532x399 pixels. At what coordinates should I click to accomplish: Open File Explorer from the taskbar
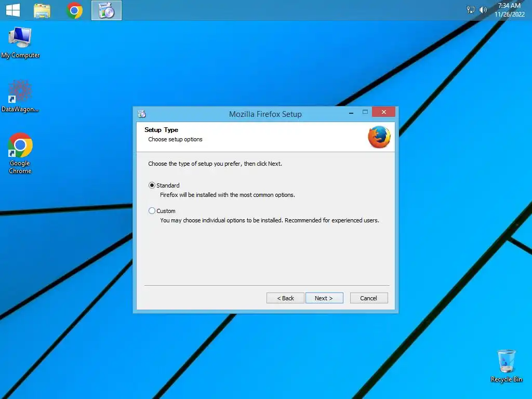coord(42,10)
